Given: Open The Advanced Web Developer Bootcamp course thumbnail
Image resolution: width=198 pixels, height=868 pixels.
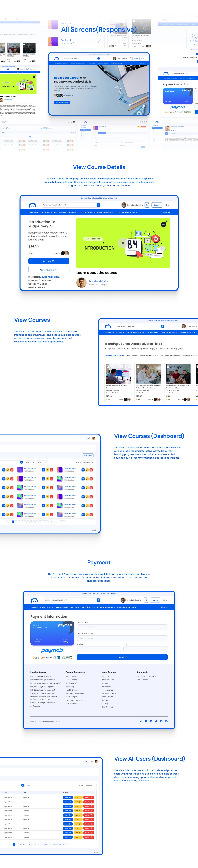Looking at the screenshot, I should click(118, 374).
